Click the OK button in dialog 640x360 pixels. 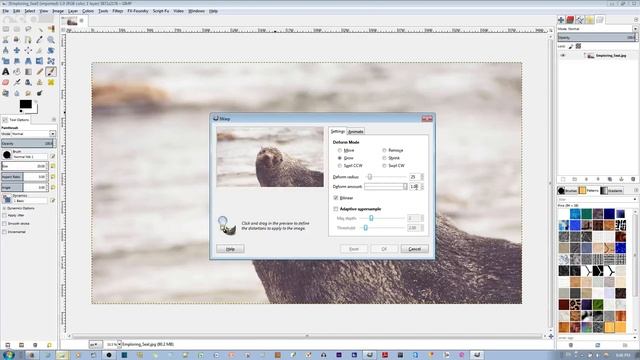click(x=384, y=249)
